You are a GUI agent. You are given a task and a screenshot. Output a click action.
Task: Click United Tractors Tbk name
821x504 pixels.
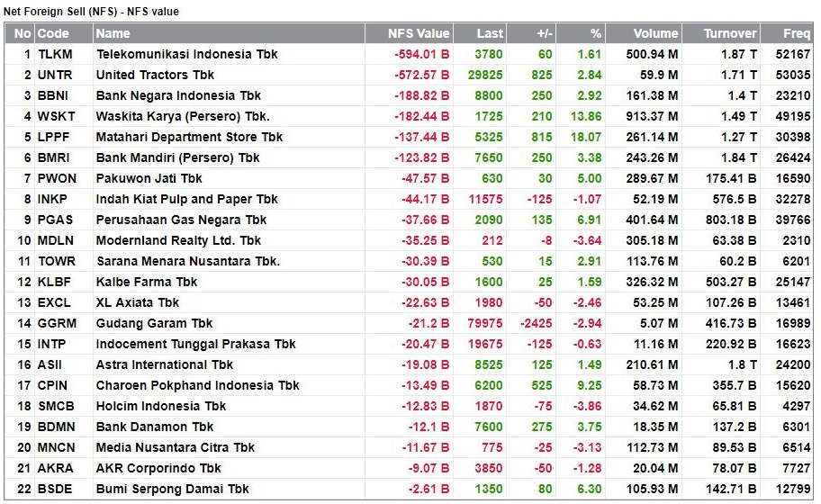click(155, 75)
